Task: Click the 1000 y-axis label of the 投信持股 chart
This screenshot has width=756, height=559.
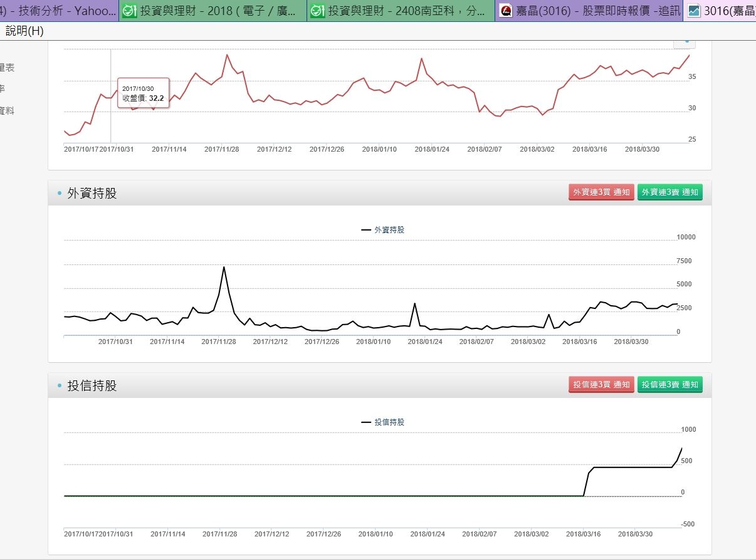Action: tap(688, 430)
